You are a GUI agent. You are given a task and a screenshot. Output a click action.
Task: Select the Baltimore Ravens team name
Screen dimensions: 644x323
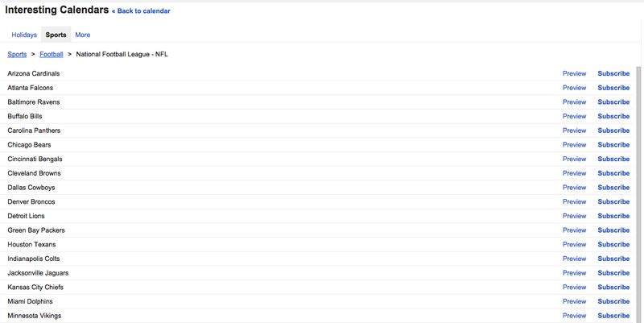pyautogui.click(x=34, y=102)
